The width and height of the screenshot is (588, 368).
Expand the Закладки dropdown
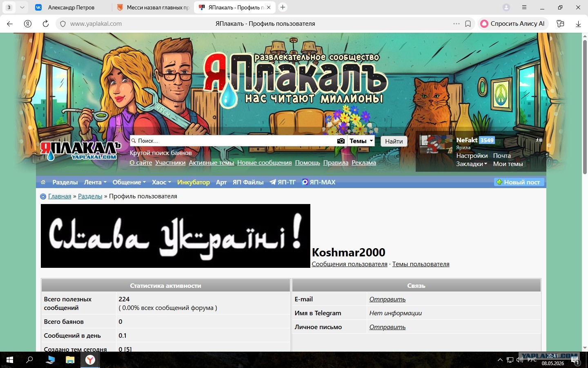pos(472,164)
